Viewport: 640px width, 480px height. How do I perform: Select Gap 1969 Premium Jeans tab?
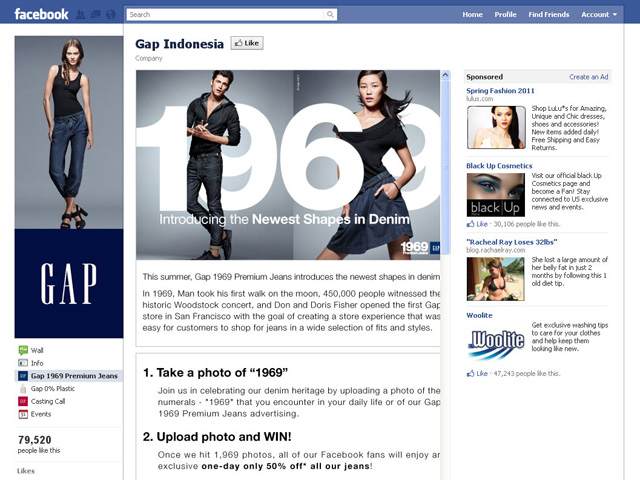(x=69, y=376)
